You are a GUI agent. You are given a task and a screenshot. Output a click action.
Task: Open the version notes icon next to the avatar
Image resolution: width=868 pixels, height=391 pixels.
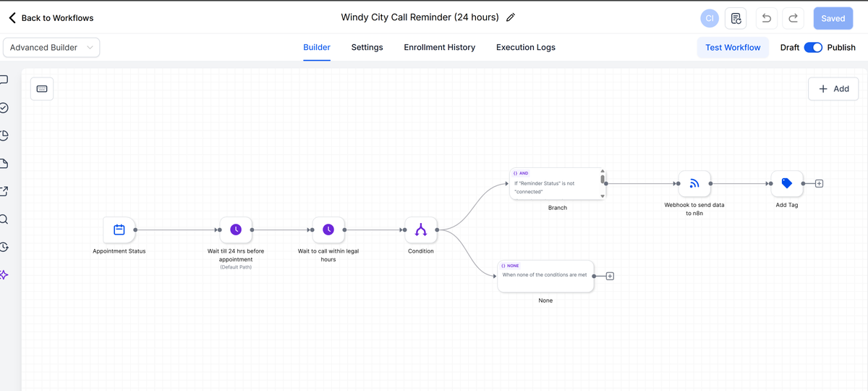(x=736, y=18)
